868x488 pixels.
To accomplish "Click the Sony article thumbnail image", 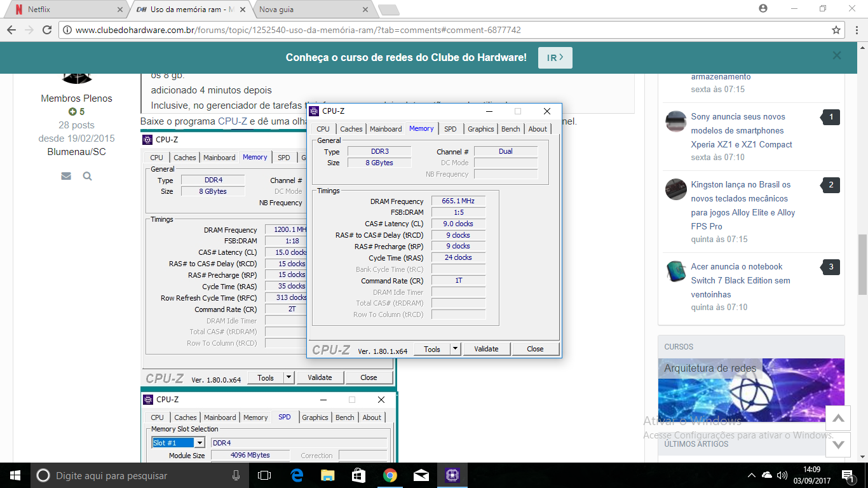I will click(675, 121).
